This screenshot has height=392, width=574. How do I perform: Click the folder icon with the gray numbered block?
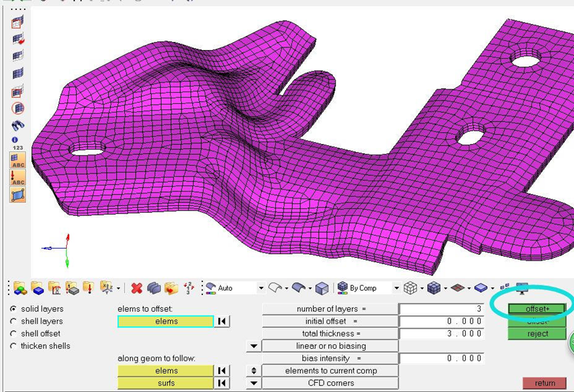click(x=72, y=288)
